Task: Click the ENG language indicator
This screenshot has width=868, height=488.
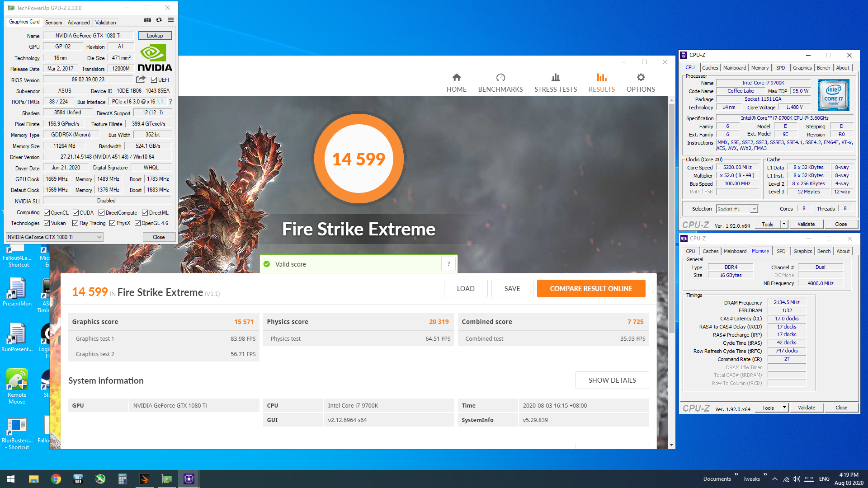Action: [824, 479]
